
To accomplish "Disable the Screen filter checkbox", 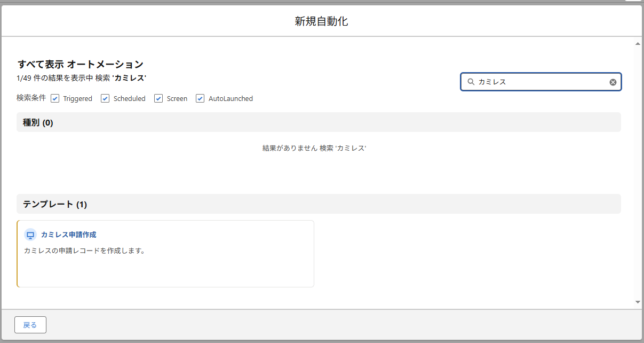I will tap(158, 98).
